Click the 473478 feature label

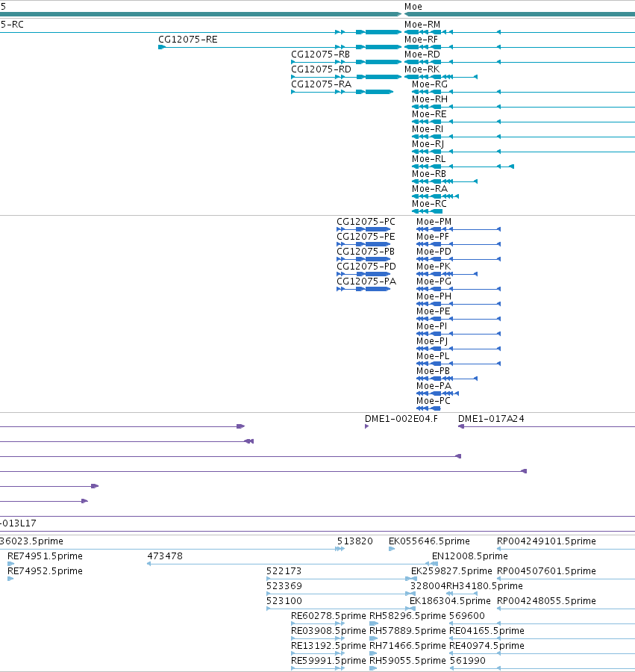pyautogui.click(x=165, y=556)
